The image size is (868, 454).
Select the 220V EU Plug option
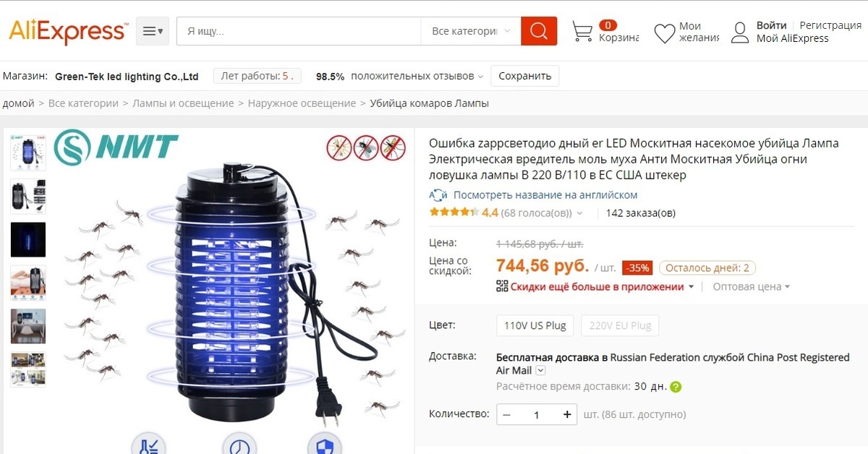[x=620, y=325]
